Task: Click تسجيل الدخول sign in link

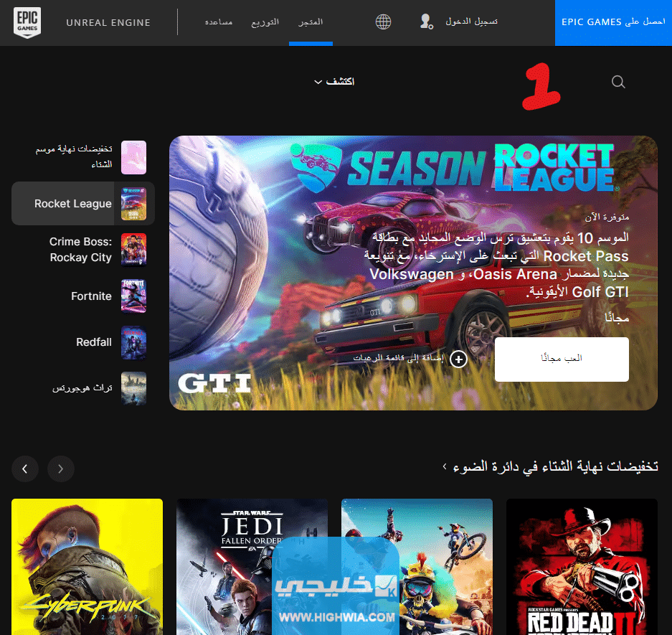Action: (x=471, y=22)
